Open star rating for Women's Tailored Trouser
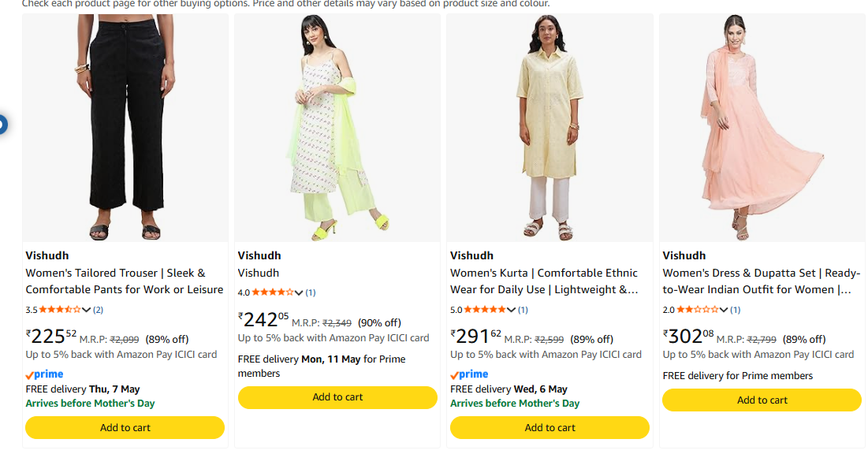The width and height of the screenshot is (868, 454). click(x=59, y=310)
